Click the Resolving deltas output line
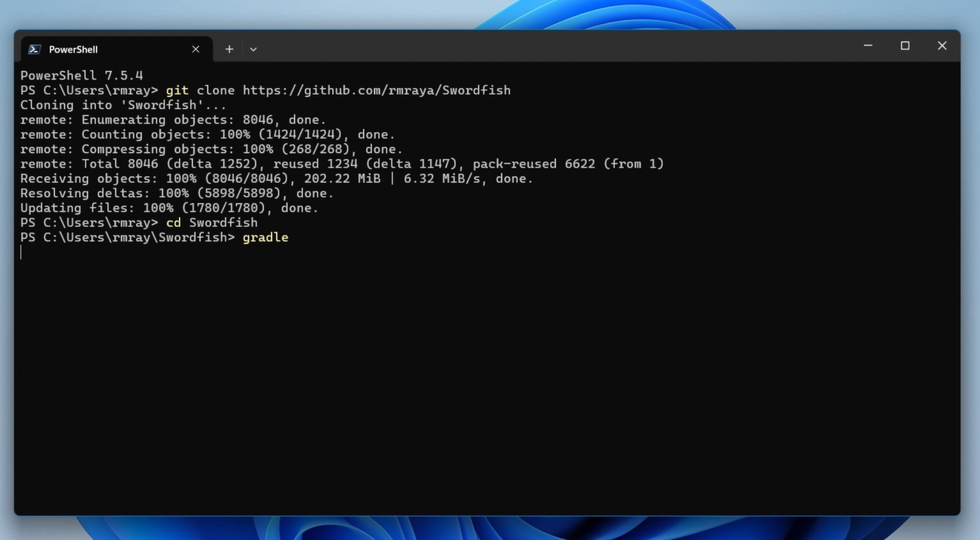This screenshot has height=540, width=980. point(177,193)
